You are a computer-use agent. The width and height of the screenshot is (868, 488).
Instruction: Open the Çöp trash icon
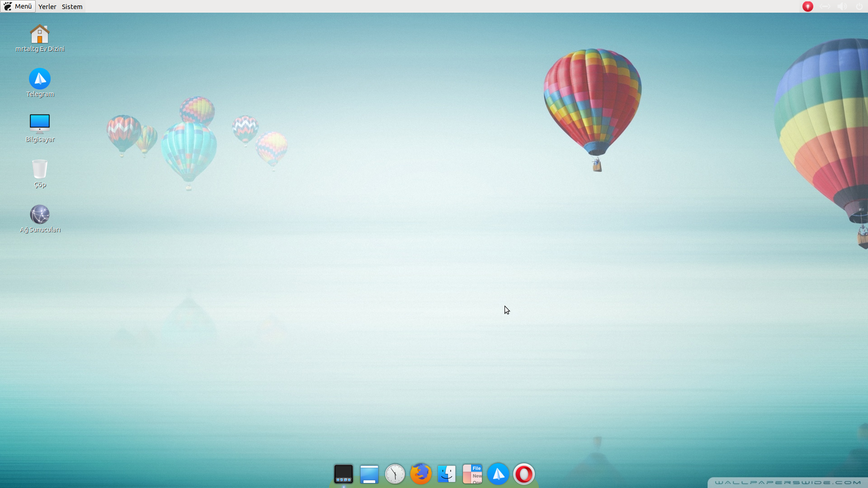pos(40,169)
